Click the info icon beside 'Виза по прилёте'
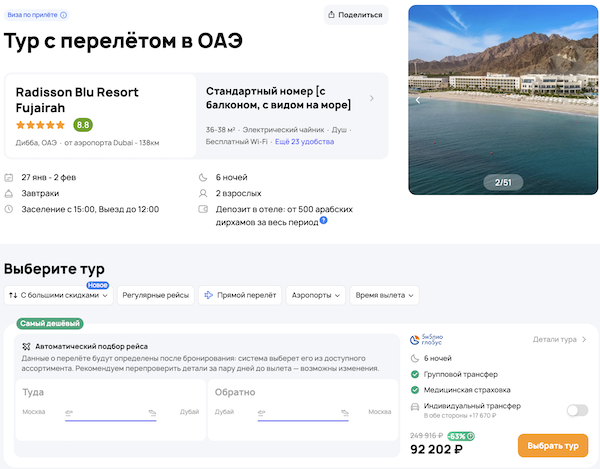 point(64,16)
